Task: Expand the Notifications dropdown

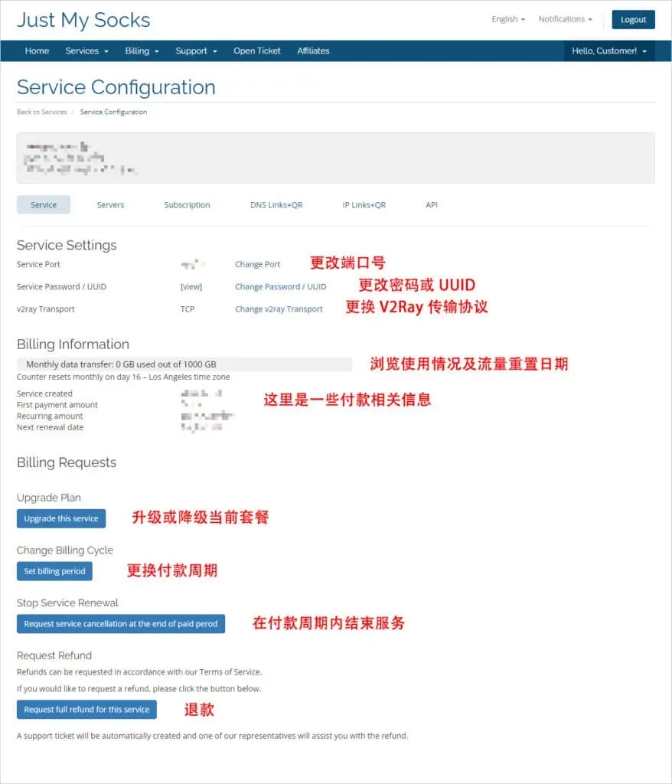Action: (x=565, y=19)
